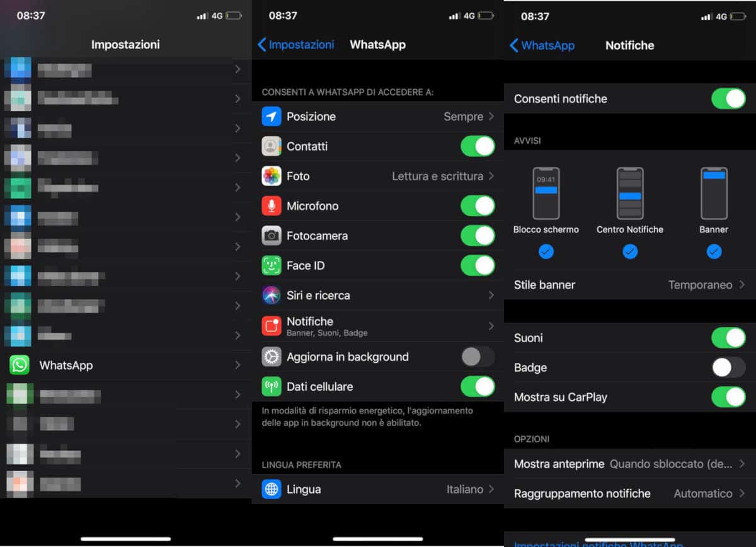The width and height of the screenshot is (756, 547).
Task: Toggle the Contatti switch
Action: point(478,146)
